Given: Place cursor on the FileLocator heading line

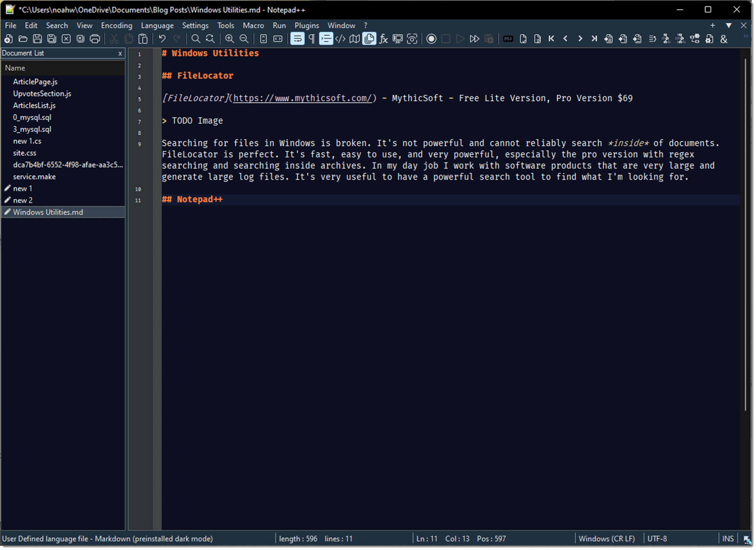Looking at the screenshot, I should pyautogui.click(x=198, y=76).
